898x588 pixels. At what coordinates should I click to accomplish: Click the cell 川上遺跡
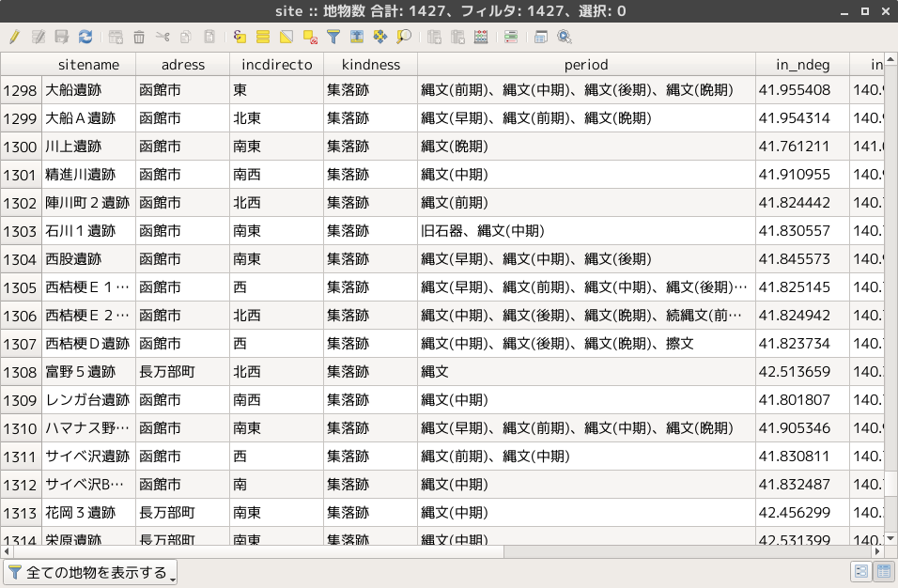[89, 146]
